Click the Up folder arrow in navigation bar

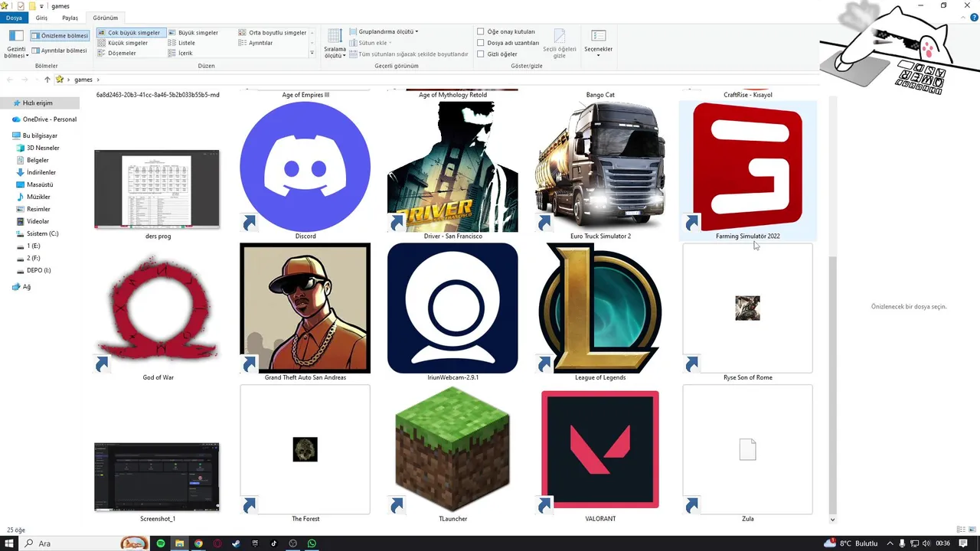pos(47,80)
